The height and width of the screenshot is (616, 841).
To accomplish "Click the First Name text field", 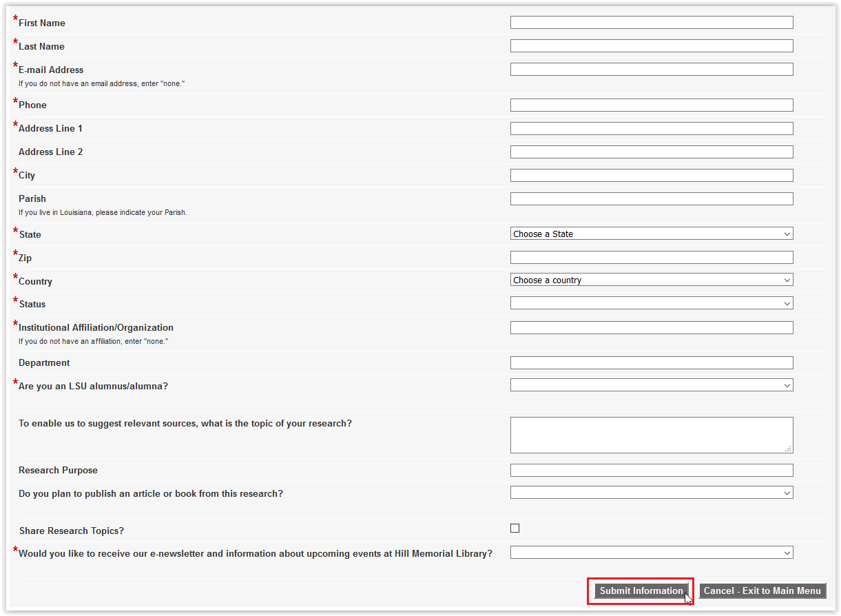I will pos(651,23).
